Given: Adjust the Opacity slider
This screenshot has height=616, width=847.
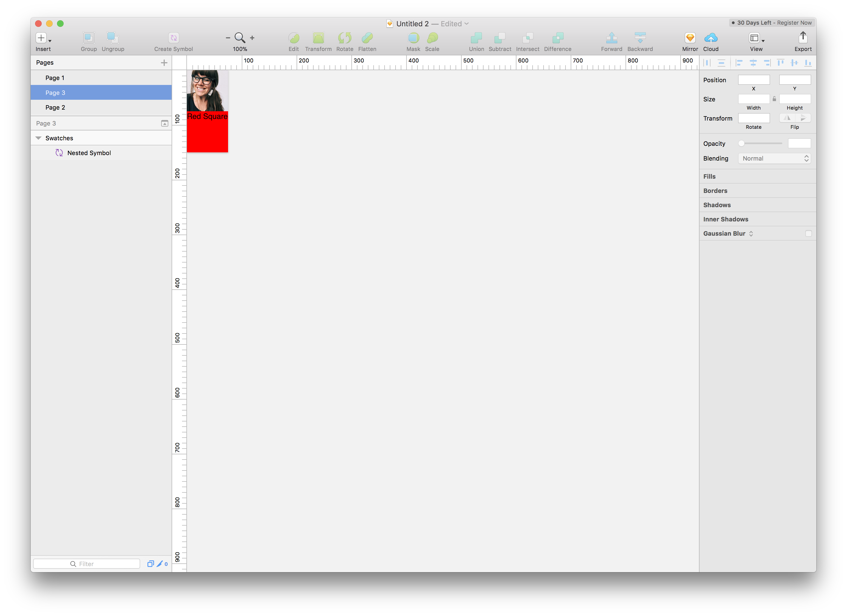Looking at the screenshot, I should (x=760, y=143).
